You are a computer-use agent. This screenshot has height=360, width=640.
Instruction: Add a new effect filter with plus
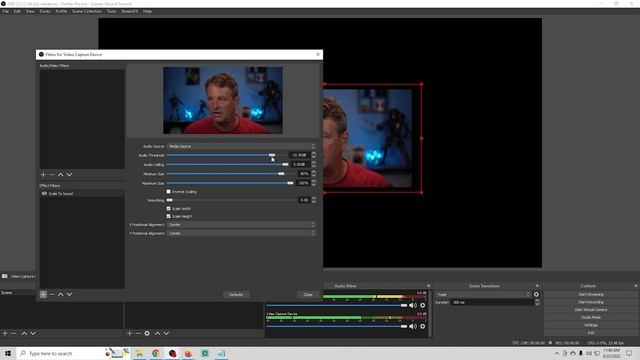tap(43, 294)
